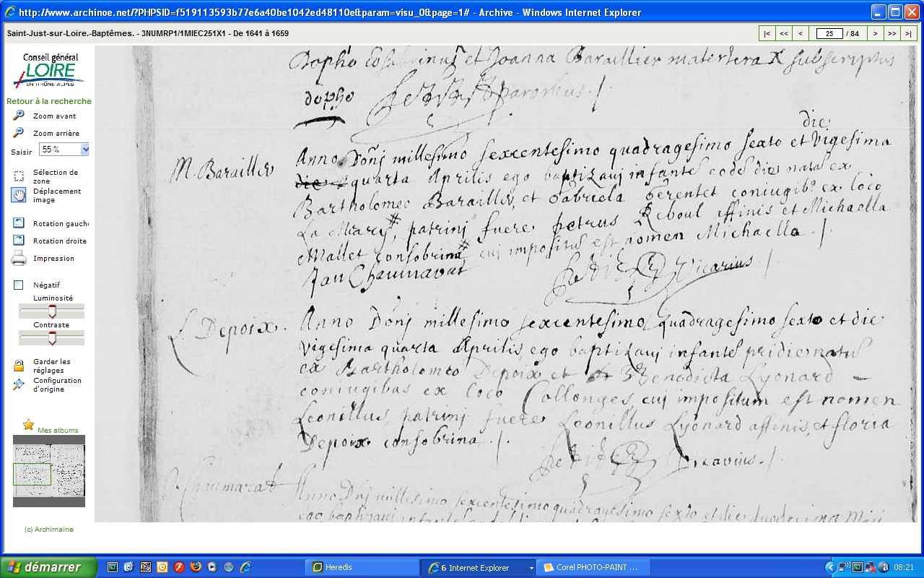Open Mes albums link
The height and width of the screenshot is (578, 924).
click(x=58, y=431)
